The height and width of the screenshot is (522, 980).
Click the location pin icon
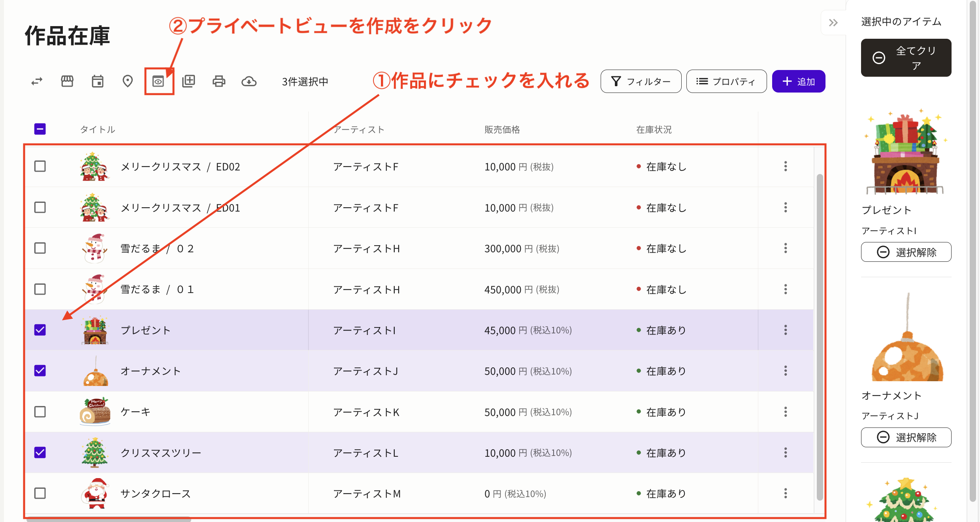pos(128,81)
